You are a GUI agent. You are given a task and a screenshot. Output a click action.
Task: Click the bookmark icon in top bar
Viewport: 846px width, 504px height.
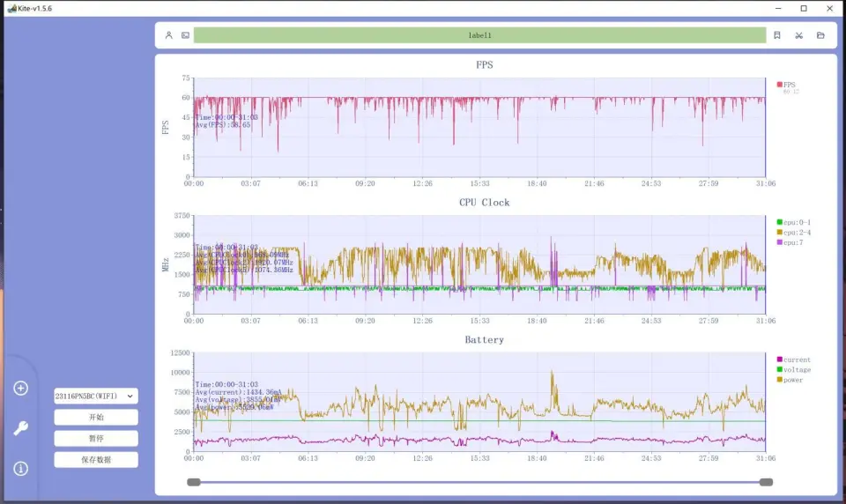776,35
